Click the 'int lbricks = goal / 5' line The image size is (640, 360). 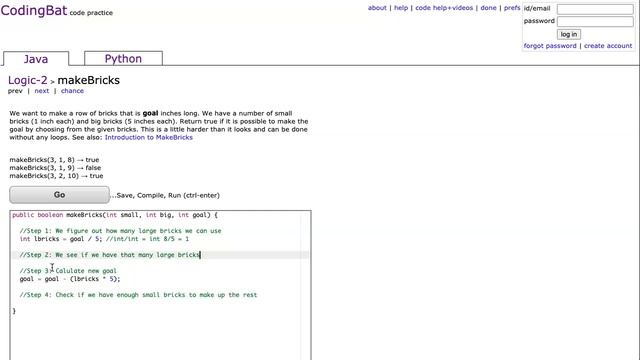pos(104,239)
